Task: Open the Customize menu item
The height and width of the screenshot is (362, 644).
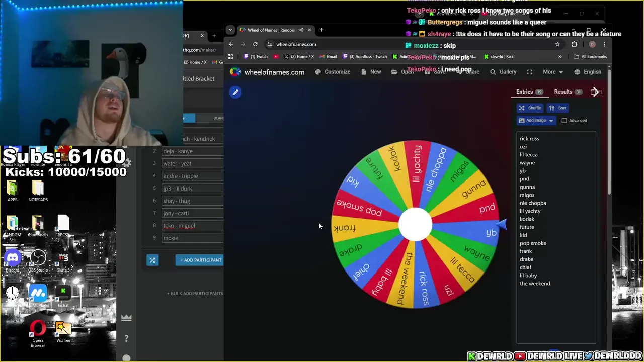Action: tap(333, 72)
